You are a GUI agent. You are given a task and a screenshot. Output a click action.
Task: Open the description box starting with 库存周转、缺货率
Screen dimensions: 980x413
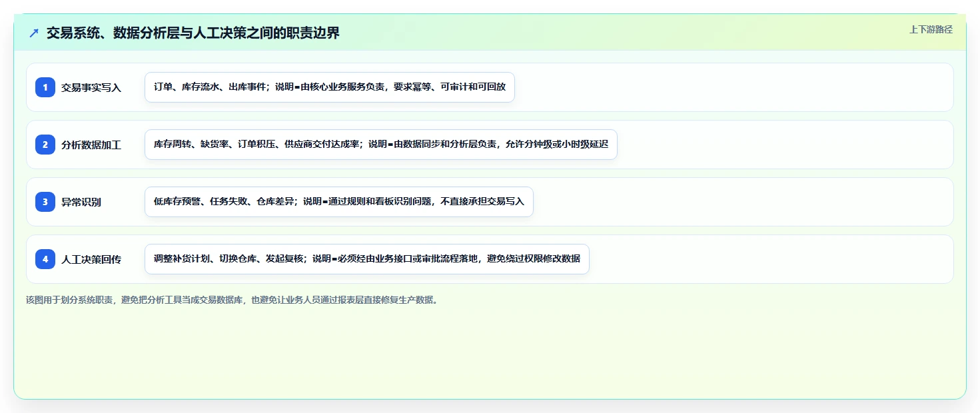point(381,145)
